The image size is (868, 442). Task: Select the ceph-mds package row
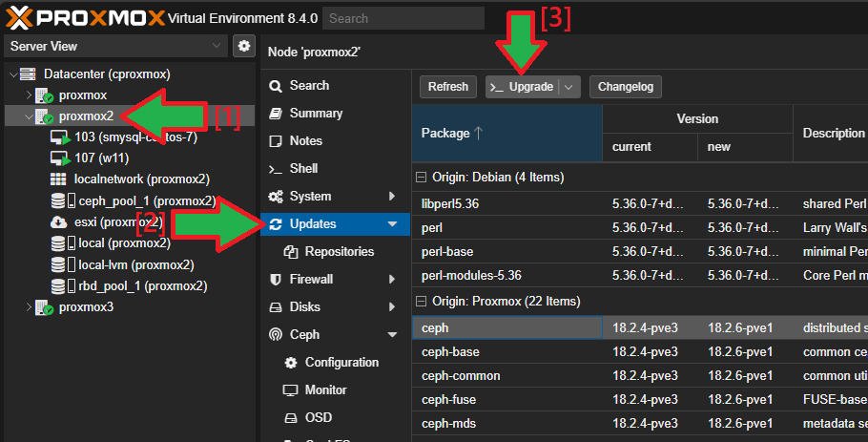tap(640, 423)
